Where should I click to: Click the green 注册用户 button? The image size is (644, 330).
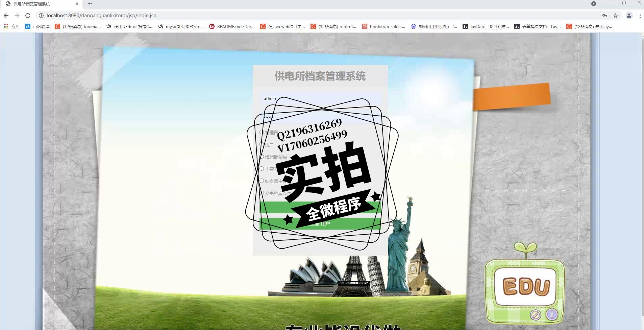click(320, 224)
